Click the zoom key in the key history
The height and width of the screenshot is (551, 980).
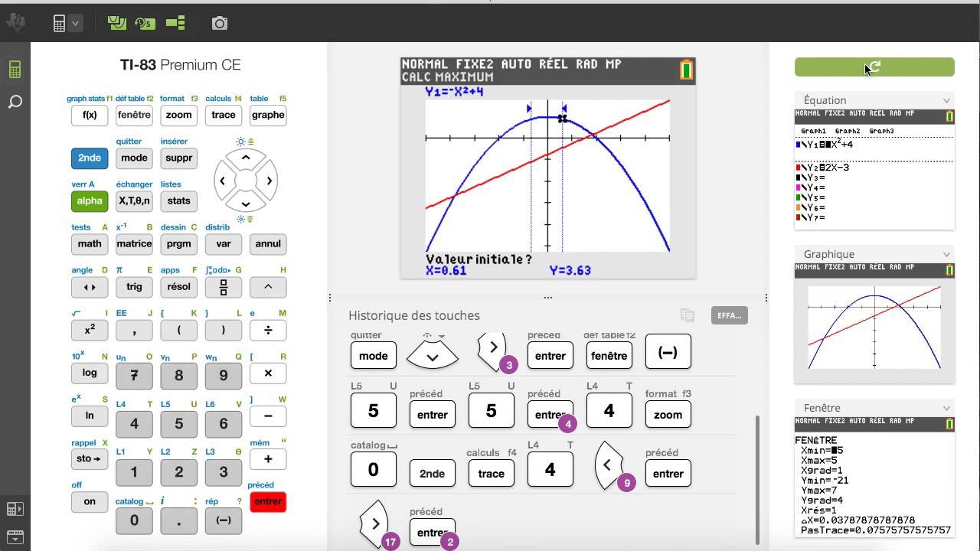click(x=668, y=414)
